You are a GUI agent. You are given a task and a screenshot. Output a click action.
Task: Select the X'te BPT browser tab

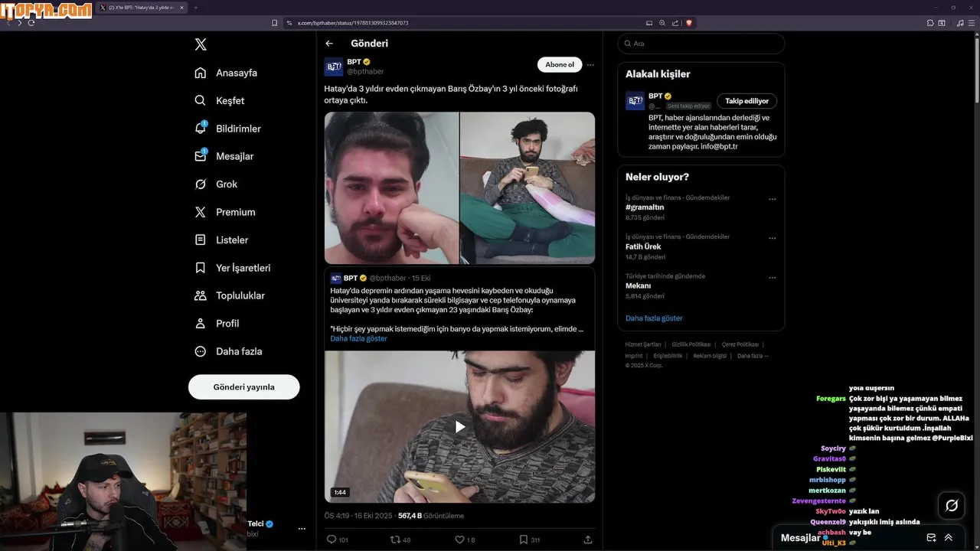coord(142,8)
